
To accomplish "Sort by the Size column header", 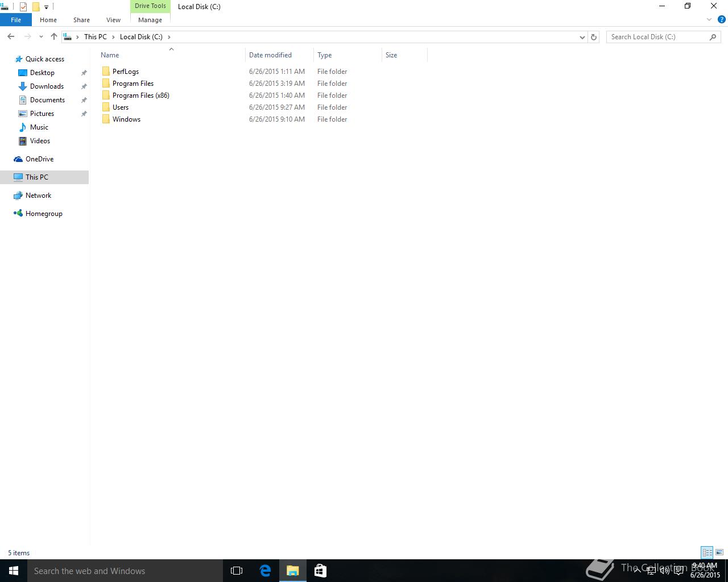I will pos(404,55).
